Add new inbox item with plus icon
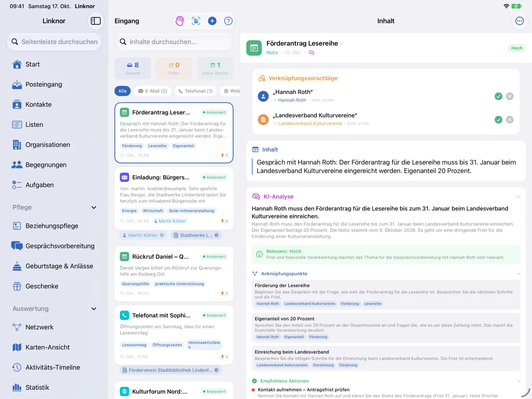The height and width of the screenshot is (399, 532). (x=212, y=21)
